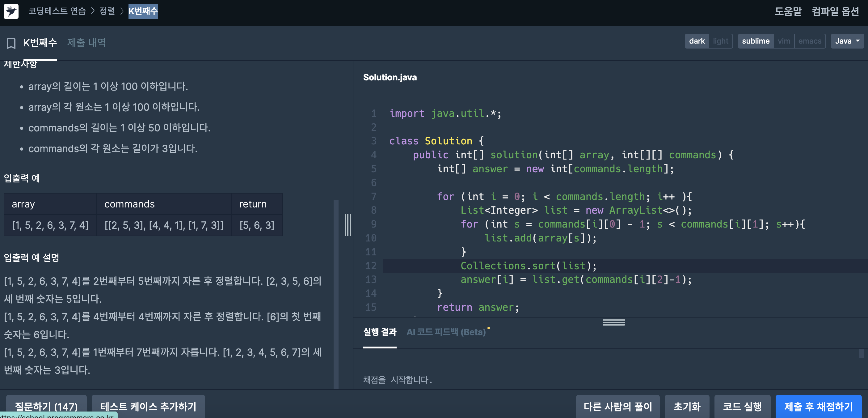Open AI 코드 피드백 (Beta) tab
This screenshot has height=418, width=868.
coord(446,332)
